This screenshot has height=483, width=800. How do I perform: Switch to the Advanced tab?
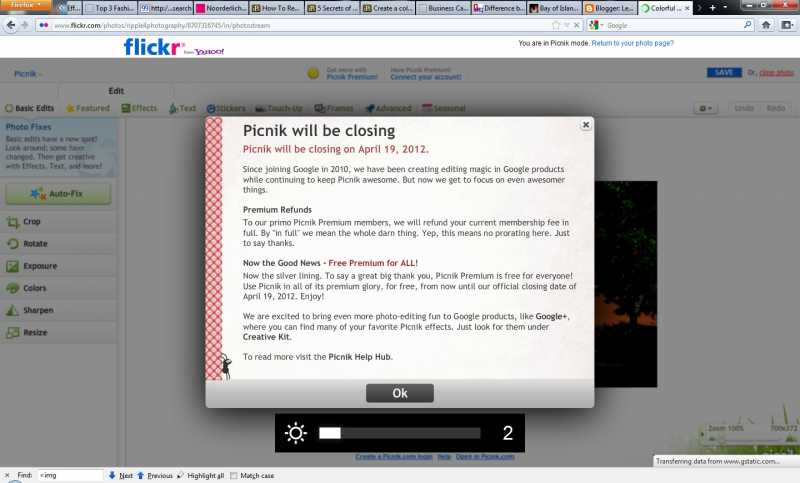[x=388, y=108]
